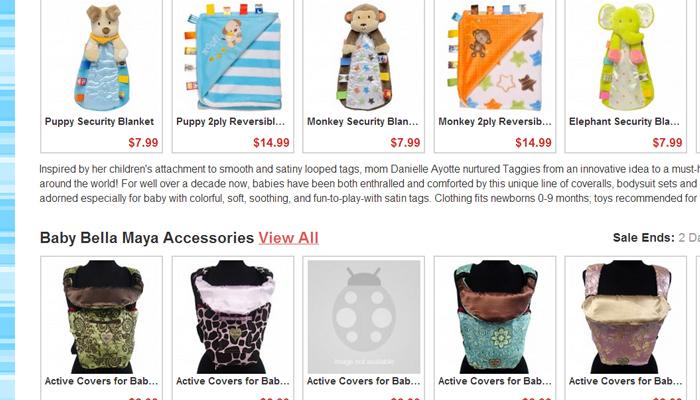Open the orange Monkey 2ply Reversible blanket image
Screen dimensions: 700x400
(x=495, y=57)
